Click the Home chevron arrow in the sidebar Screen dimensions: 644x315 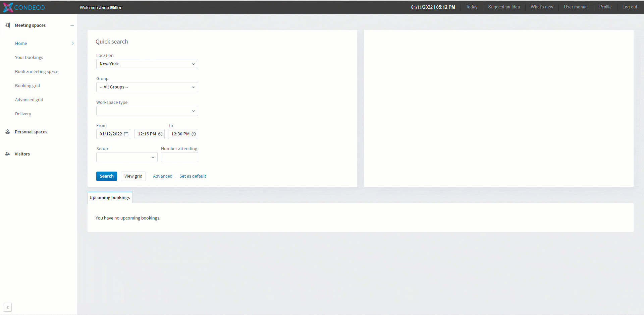coord(72,43)
